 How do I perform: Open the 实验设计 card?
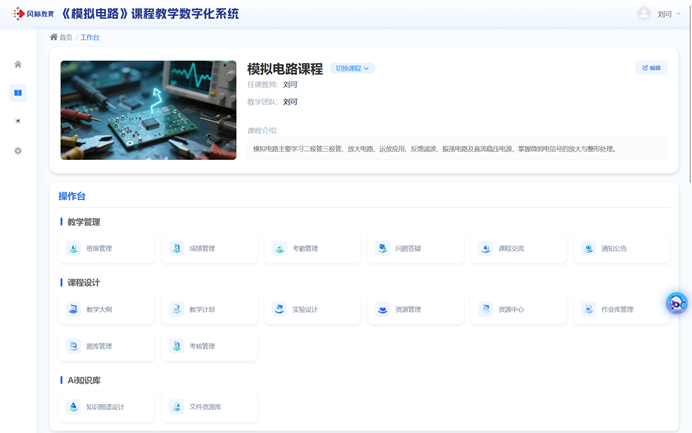point(312,309)
